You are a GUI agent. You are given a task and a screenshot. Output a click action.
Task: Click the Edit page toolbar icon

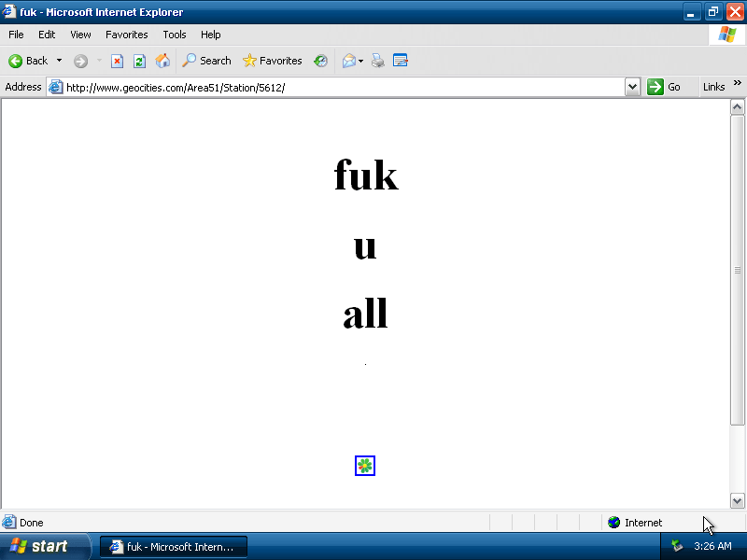click(x=401, y=61)
